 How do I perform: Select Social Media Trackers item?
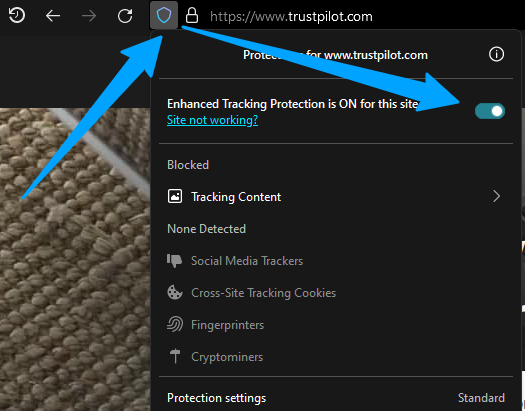[247, 261]
